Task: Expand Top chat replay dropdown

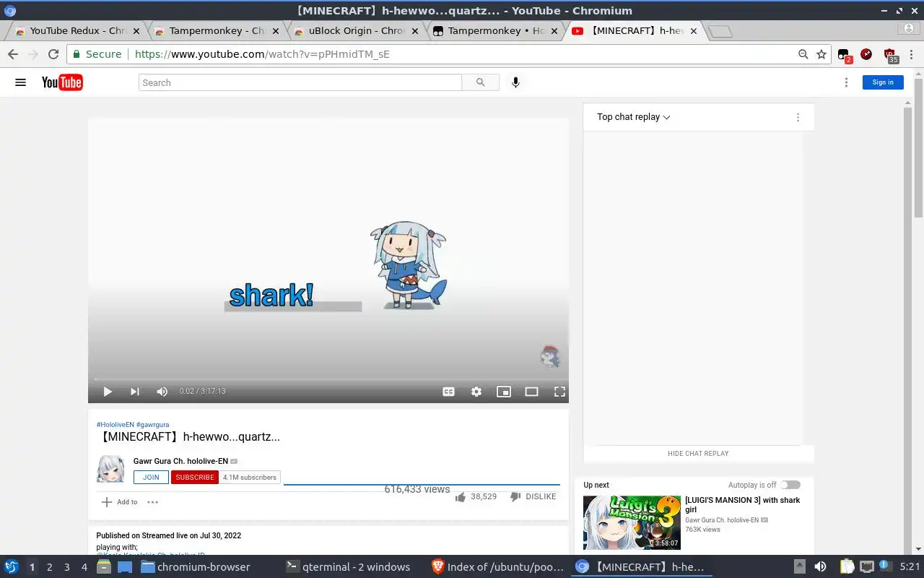Action: 634,117
